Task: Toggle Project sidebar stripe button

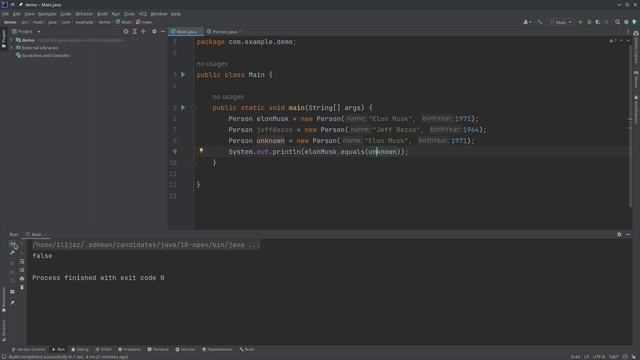Action: (4, 38)
